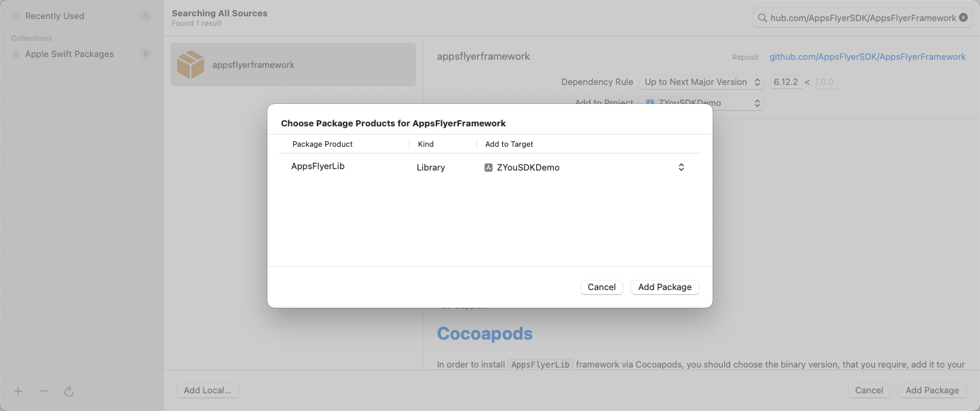This screenshot has height=411, width=980.
Task: Open the Dependency Rule dropdown
Action: click(x=701, y=82)
